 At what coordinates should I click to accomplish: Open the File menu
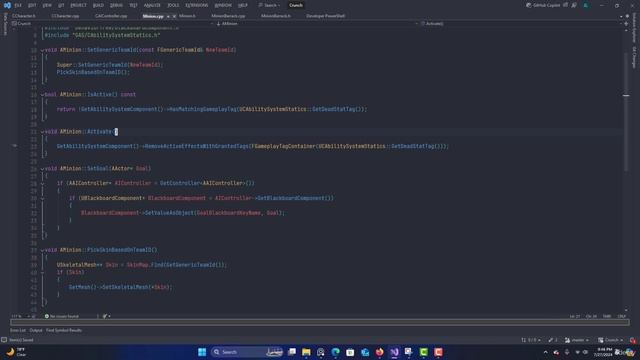pos(18,5)
